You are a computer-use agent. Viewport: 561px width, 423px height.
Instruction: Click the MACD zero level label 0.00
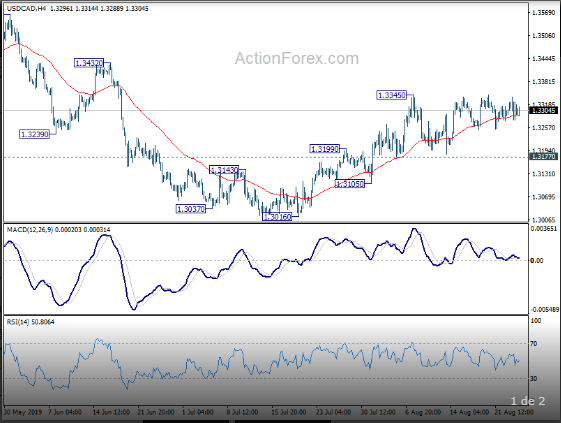tap(536, 261)
